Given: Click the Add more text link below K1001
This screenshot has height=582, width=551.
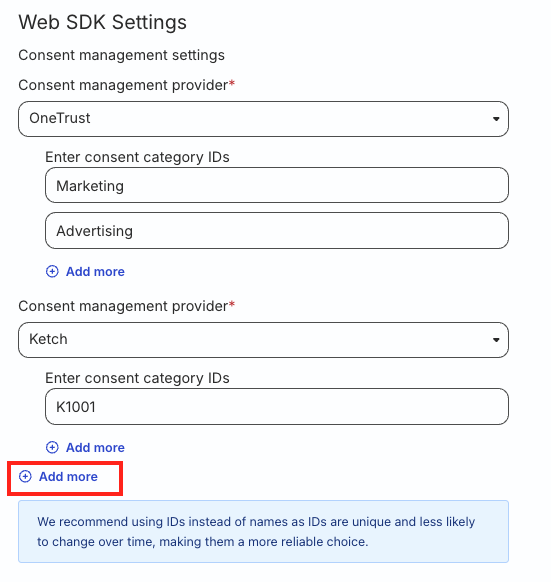Looking at the screenshot, I should point(95,448).
